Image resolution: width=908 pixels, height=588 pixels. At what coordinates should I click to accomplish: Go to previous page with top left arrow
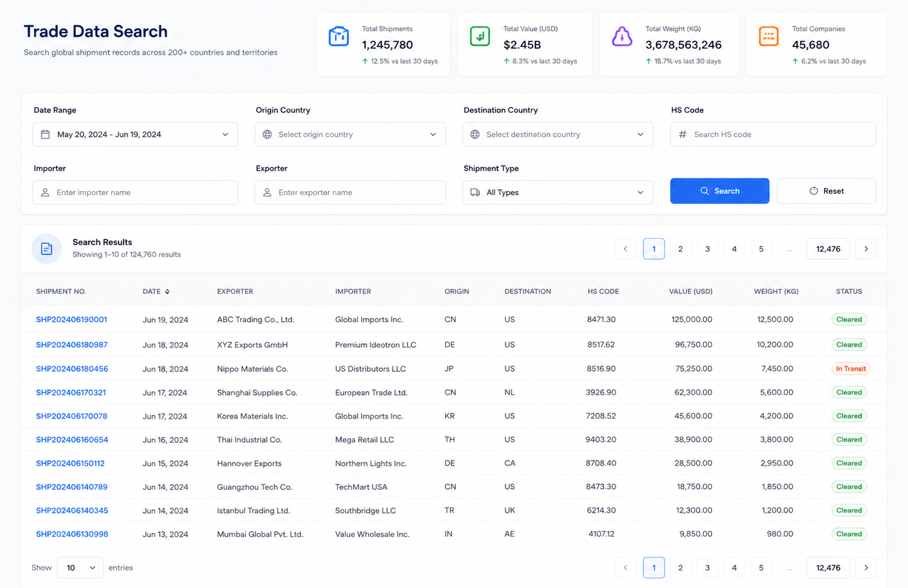[625, 249]
